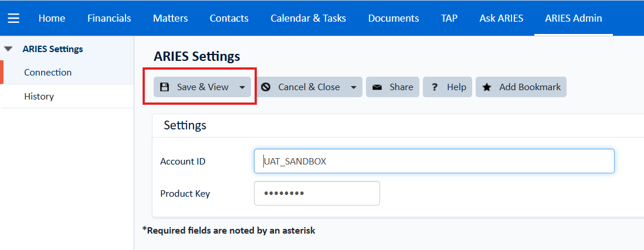Image resolution: width=644 pixels, height=250 pixels.
Task: Open the Financials menu
Action: [x=109, y=19]
